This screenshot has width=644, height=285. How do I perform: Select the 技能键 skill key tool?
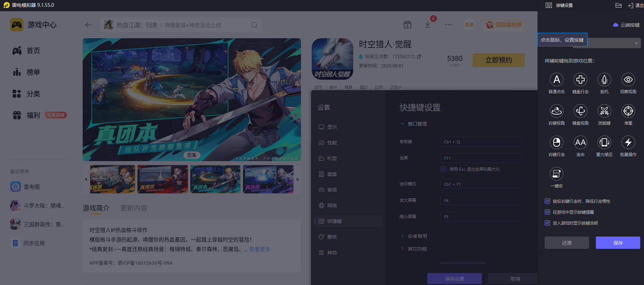coord(604,111)
